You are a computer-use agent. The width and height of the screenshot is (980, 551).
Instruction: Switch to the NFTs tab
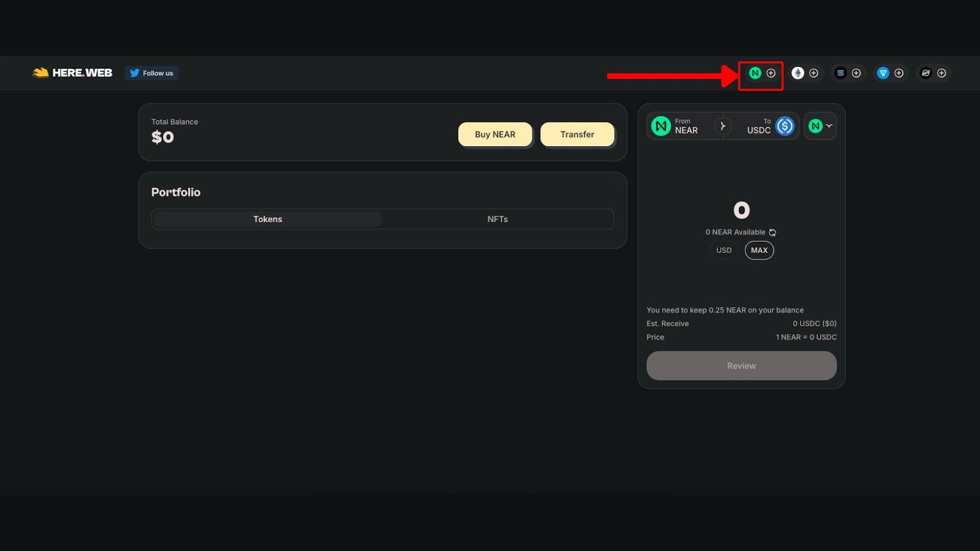(497, 219)
